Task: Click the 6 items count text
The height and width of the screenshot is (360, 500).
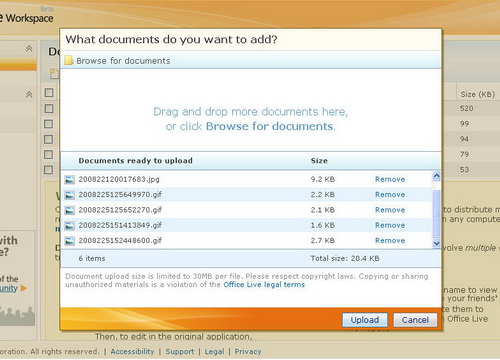Action: point(92,258)
